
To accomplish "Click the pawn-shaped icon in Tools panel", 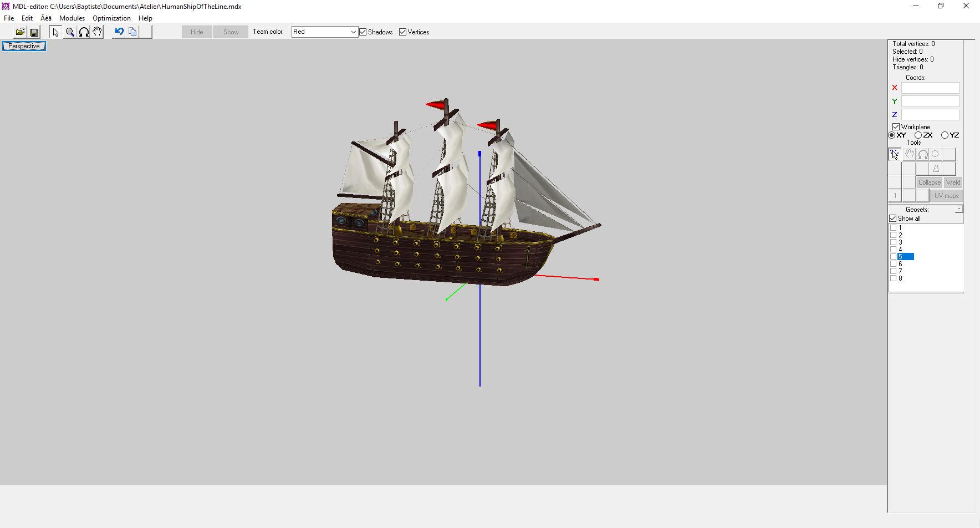I will click(936, 169).
